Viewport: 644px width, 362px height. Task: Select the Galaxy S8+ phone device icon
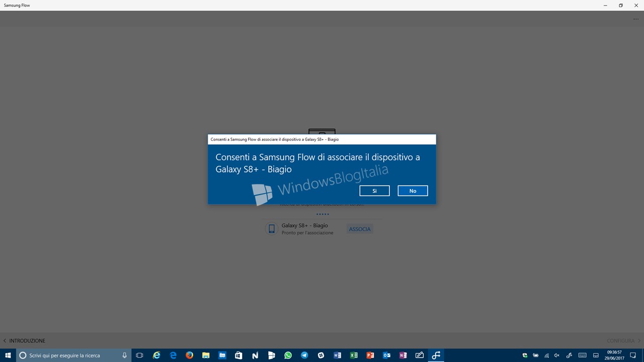(272, 229)
